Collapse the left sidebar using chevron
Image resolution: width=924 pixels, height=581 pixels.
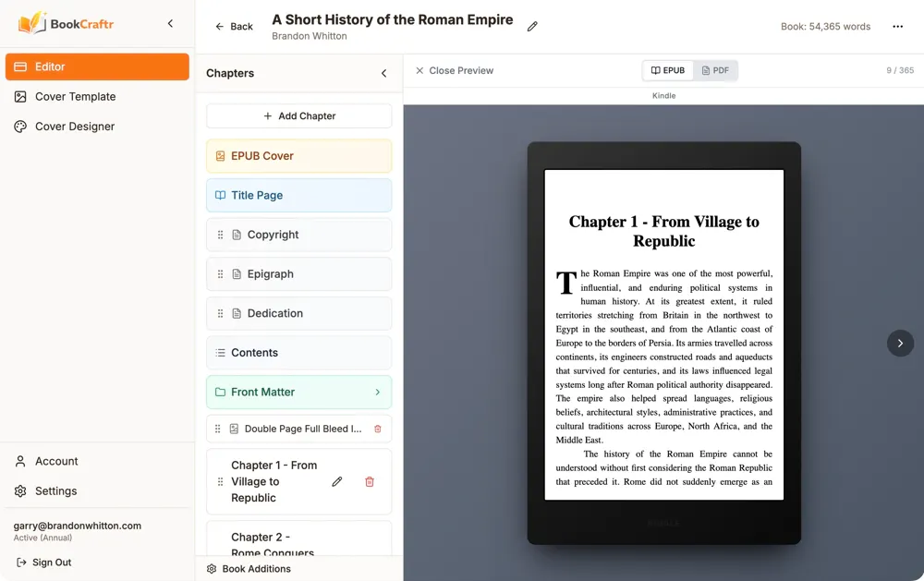pos(170,24)
